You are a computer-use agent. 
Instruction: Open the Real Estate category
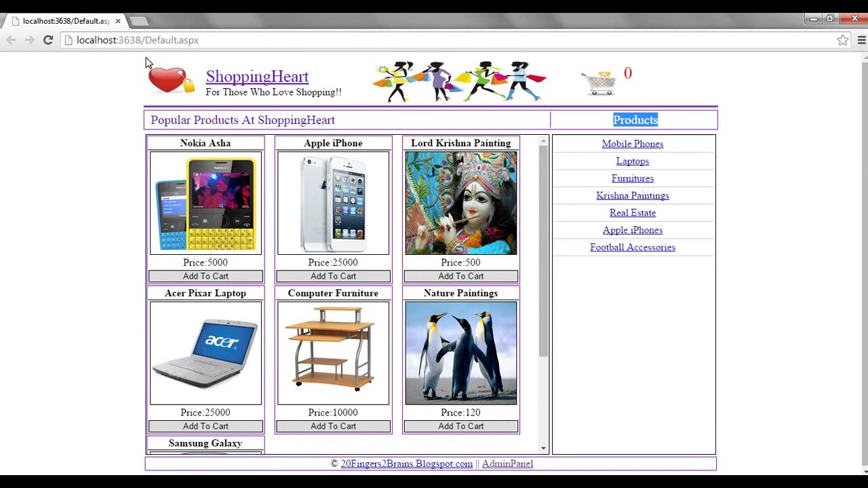(633, 213)
